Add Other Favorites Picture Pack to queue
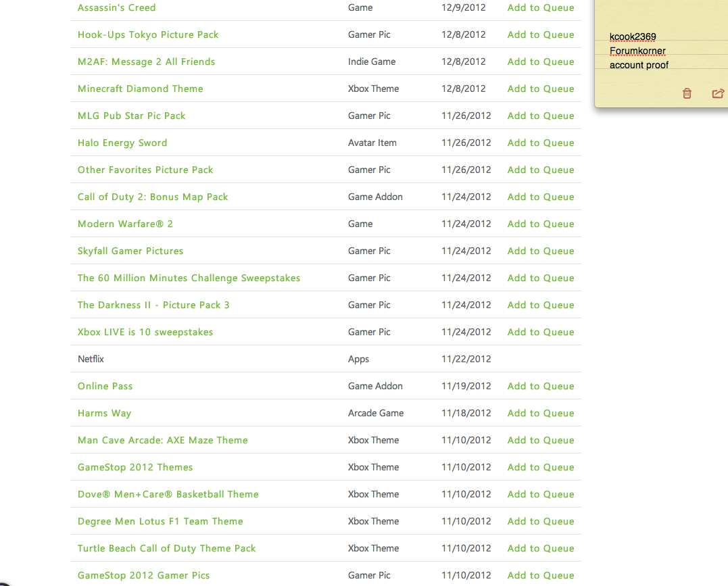Viewport: 728px width, 586px height. click(541, 170)
